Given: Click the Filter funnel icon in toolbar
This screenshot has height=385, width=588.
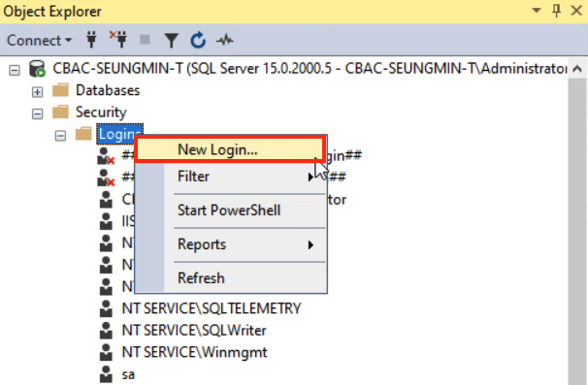Looking at the screenshot, I should (172, 40).
